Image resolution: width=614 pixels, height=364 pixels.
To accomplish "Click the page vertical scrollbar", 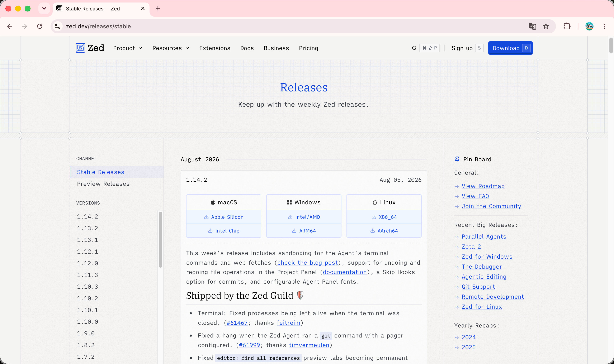I will tap(611, 46).
